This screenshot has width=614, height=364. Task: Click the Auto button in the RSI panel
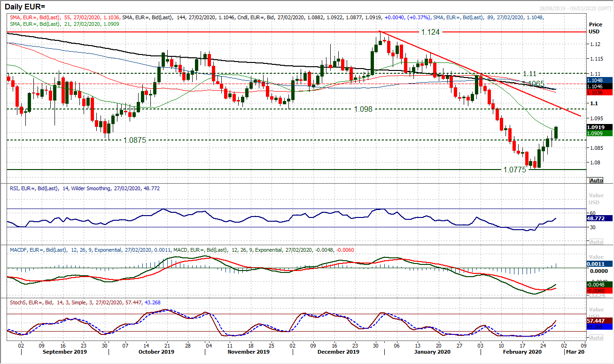pos(596,241)
